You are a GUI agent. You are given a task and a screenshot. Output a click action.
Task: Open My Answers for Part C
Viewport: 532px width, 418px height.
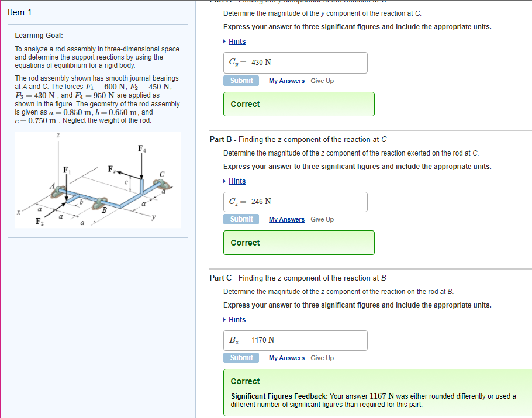[286, 357]
